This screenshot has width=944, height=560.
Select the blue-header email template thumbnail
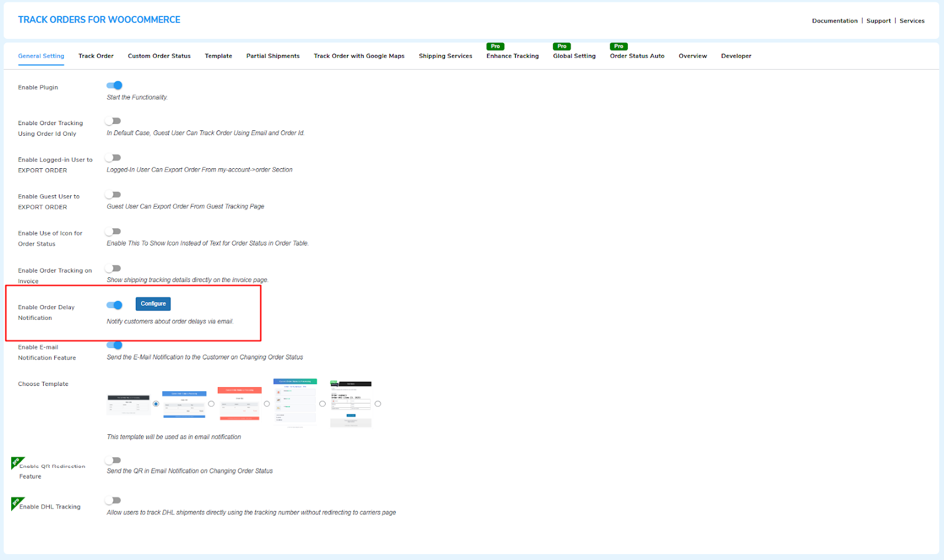click(184, 404)
